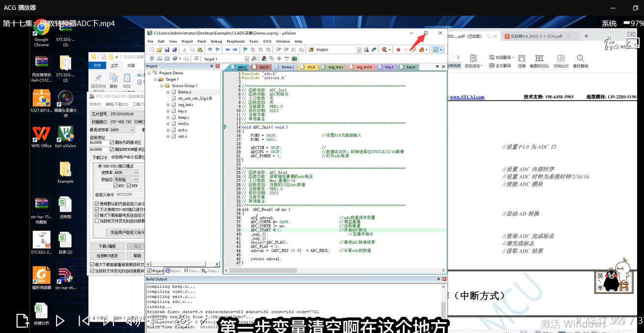644x333 pixels.
Task: Insert breakpoint with the red dot icon
Action: 398,50
